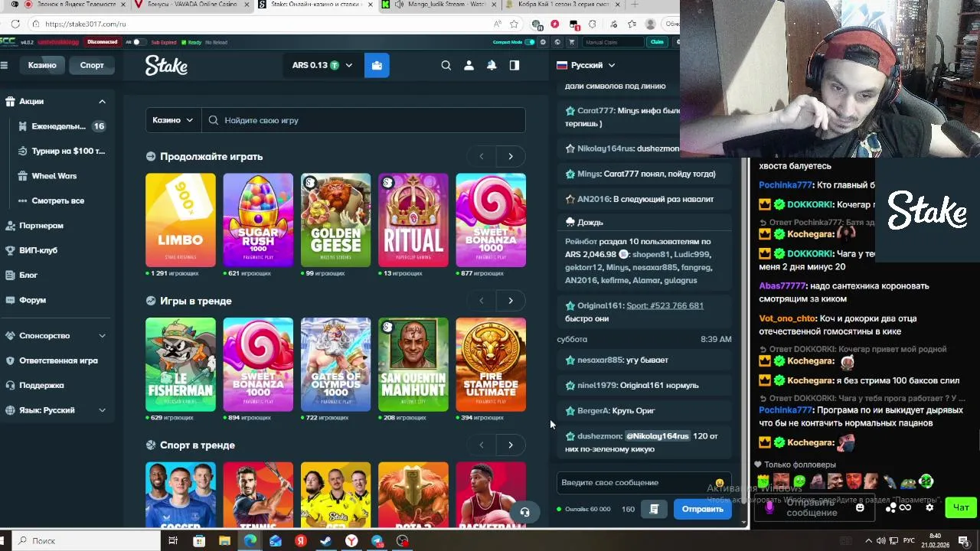
Task: Open Ежедневные sidebar item
Action: coord(61,126)
